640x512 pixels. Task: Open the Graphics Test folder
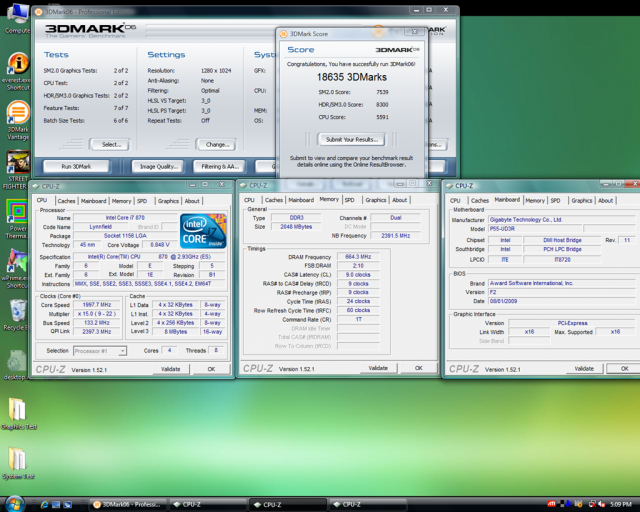point(18,414)
